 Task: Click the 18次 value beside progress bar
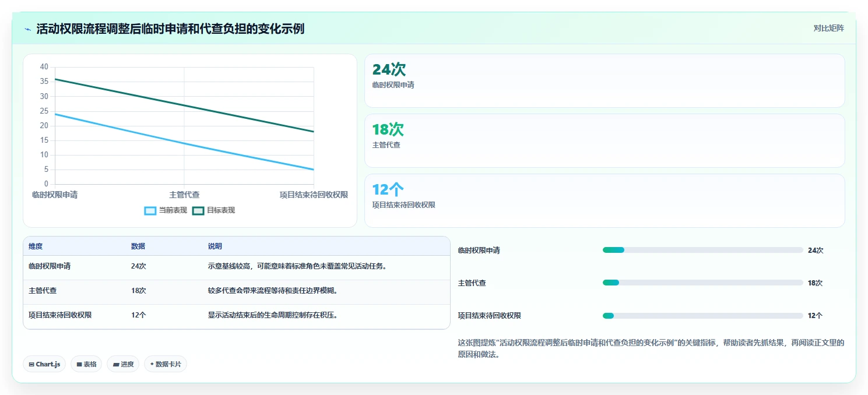tap(815, 283)
